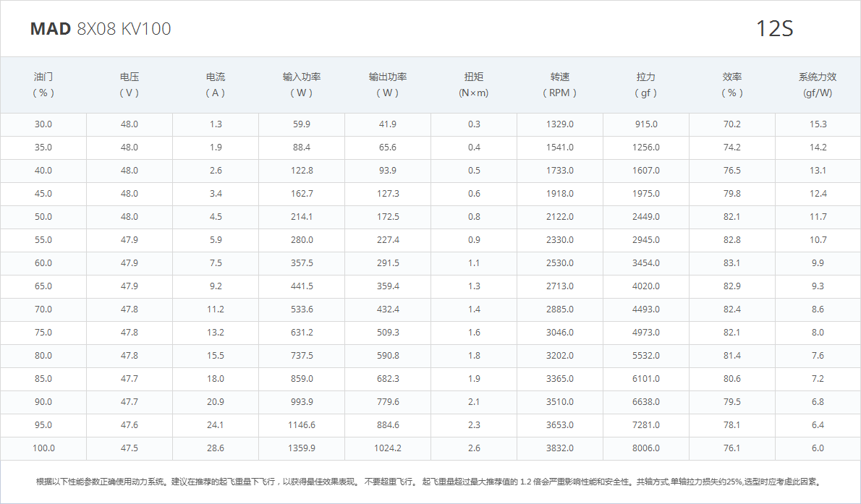The image size is (861, 504).
Task: Click throttle value "100.0"
Action: click(x=43, y=448)
